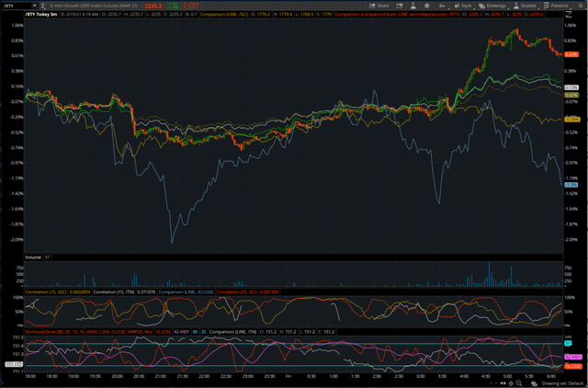Open the hamburger list menu at top right
The height and width of the screenshot is (388, 588).
tap(580, 6)
